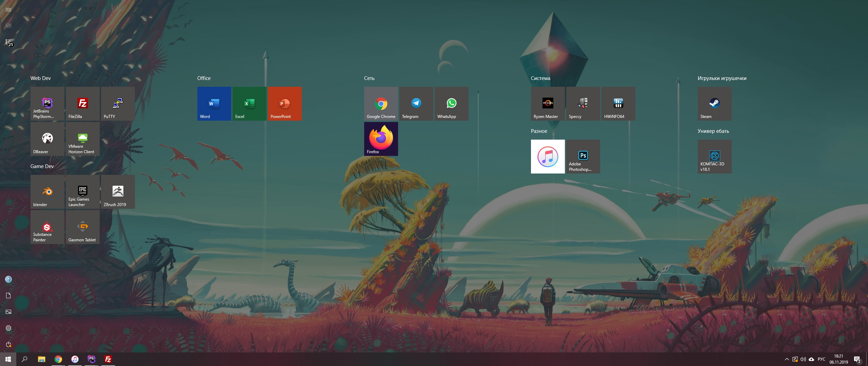Open the Documents folder shortcut
This screenshot has width=868, height=366.
pyautogui.click(x=8, y=296)
